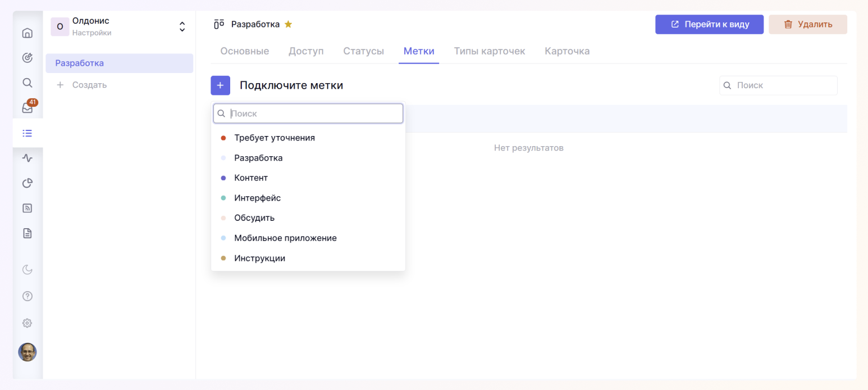Click the activity pulse icon in sidebar
Image resolution: width=868 pixels, height=390 pixels.
[x=27, y=158]
